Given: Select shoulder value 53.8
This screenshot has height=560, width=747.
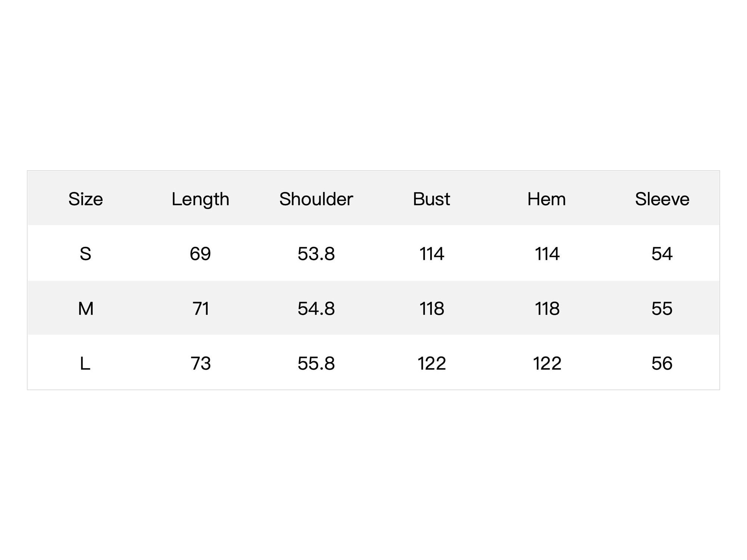Looking at the screenshot, I should coord(316,254).
